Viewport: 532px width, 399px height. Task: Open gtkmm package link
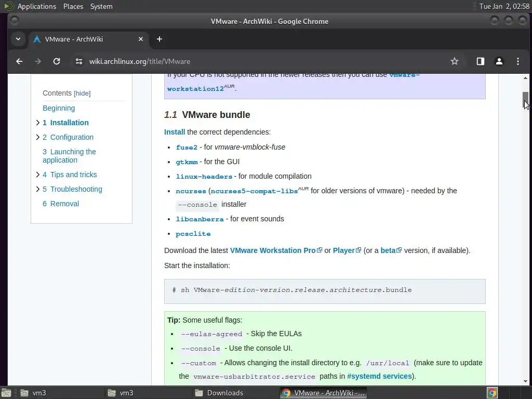[187, 162]
